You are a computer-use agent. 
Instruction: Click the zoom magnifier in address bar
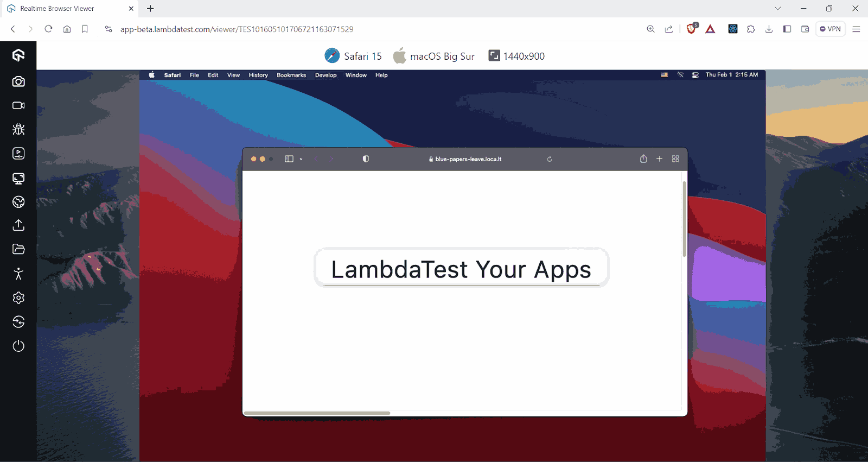coord(650,29)
